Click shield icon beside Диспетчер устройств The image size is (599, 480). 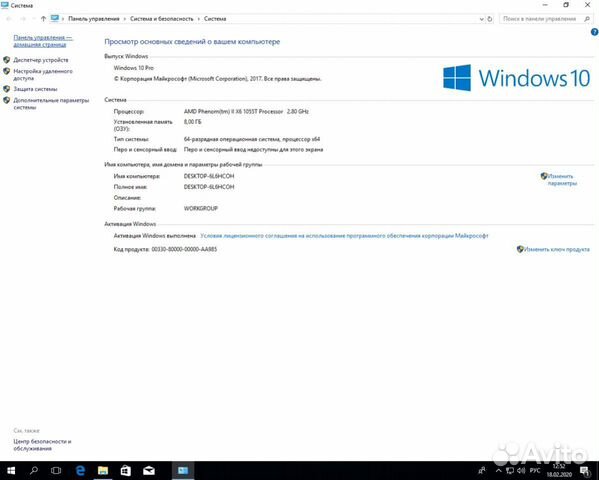pyautogui.click(x=6, y=60)
